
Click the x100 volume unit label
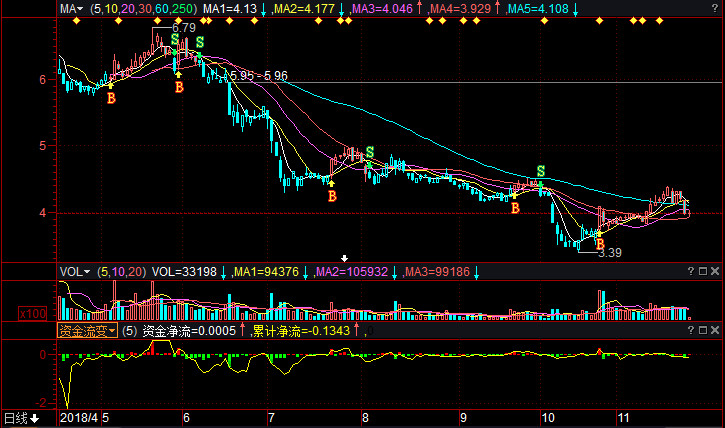32,314
